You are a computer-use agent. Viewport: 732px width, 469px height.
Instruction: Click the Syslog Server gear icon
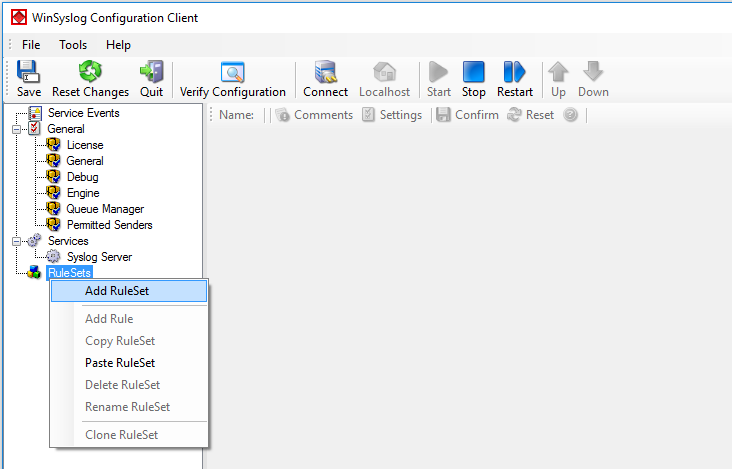pyautogui.click(x=53, y=256)
